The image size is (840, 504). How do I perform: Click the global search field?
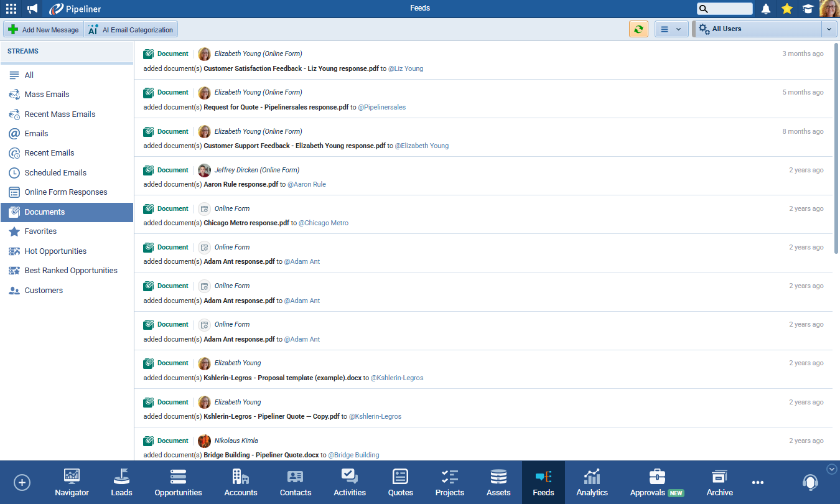tap(725, 9)
